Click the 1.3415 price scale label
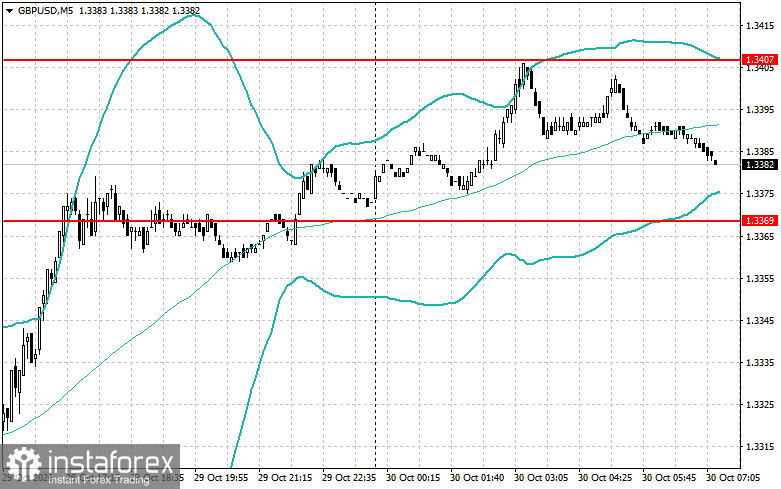The height and width of the screenshot is (489, 781). (760, 25)
